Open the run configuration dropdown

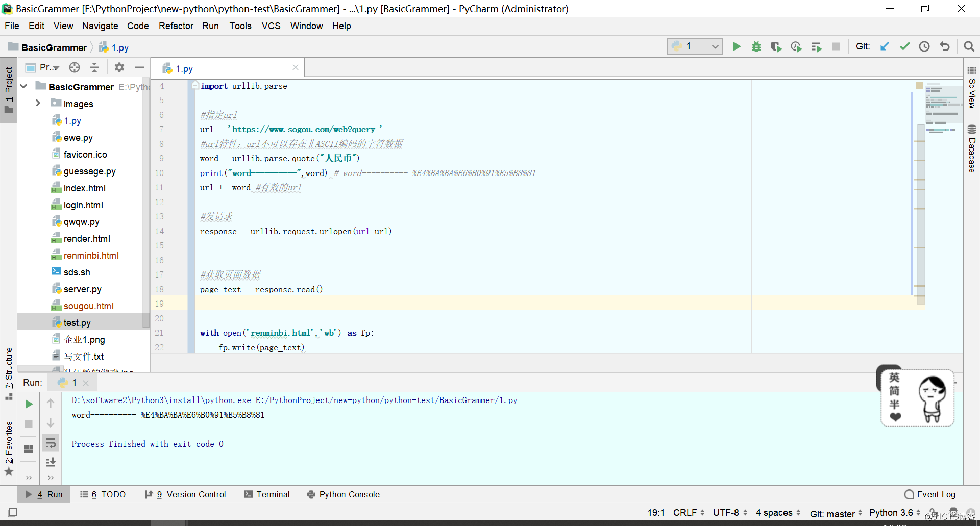coord(695,46)
